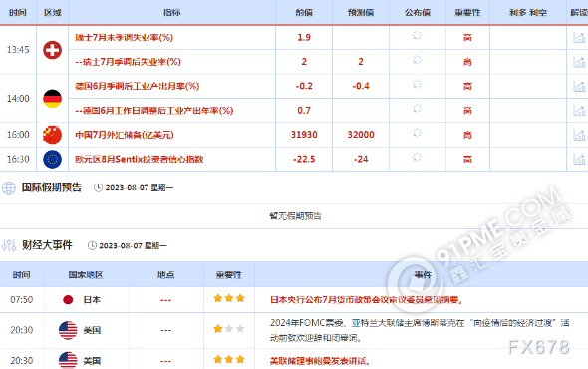The width and height of the screenshot is (588, 369).
Task: Click the Switzerland flag icon
Action: (52, 50)
